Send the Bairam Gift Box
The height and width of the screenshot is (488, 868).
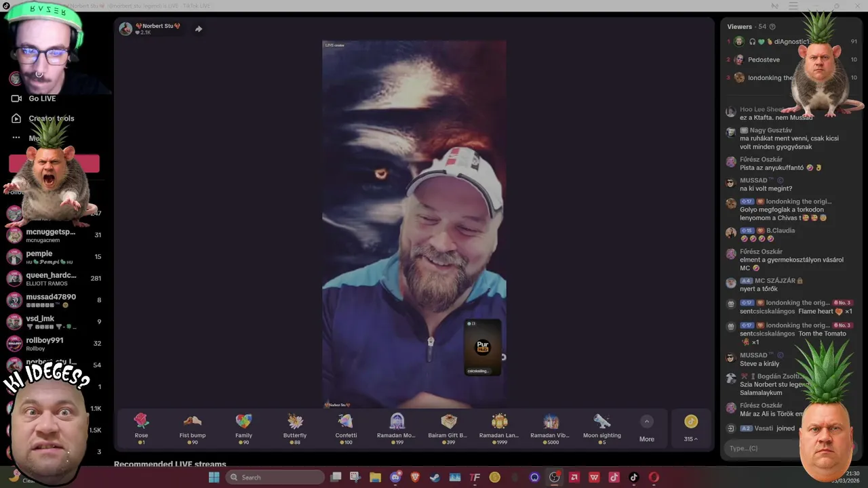click(448, 428)
